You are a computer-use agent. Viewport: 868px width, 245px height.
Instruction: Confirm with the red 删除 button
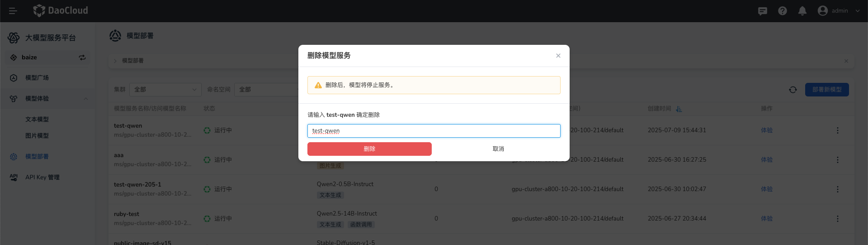pyautogui.click(x=369, y=149)
